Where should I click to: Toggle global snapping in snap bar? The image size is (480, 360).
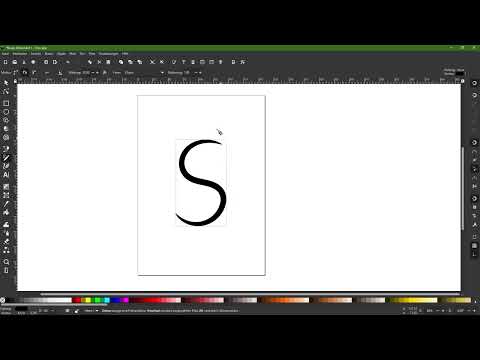(474, 83)
